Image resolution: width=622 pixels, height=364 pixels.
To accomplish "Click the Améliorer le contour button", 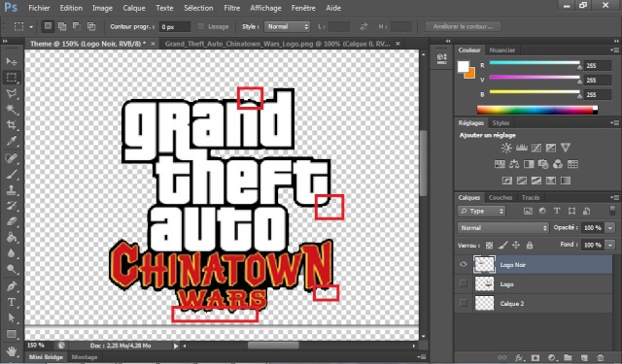I will (463, 26).
